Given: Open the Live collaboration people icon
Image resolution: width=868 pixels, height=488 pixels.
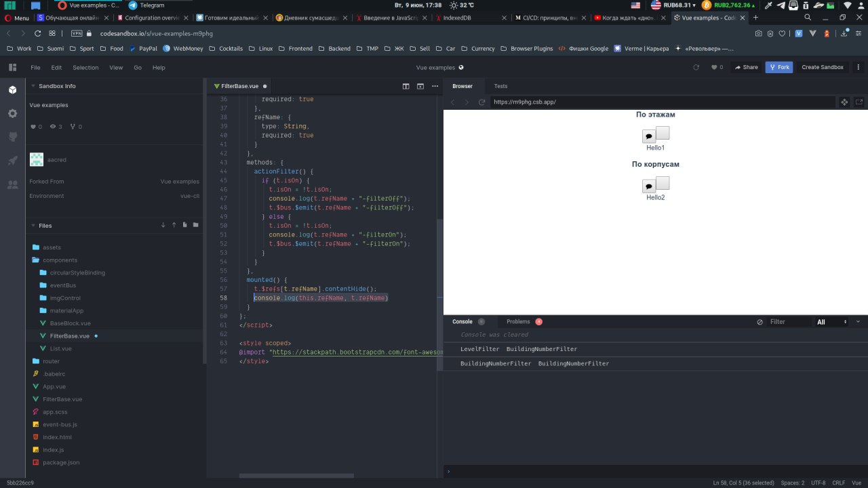Looking at the screenshot, I should click(x=12, y=184).
